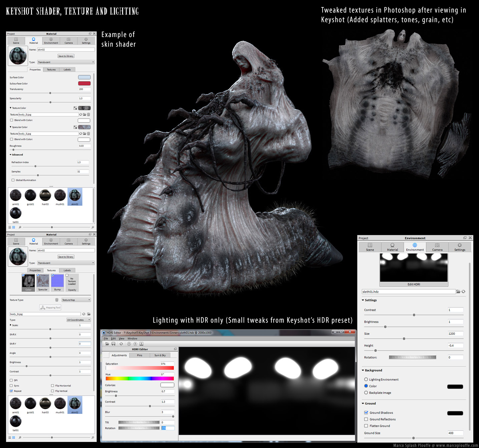479x448 pixels.
Task: Collapse the Ground section
Action: [363, 403]
